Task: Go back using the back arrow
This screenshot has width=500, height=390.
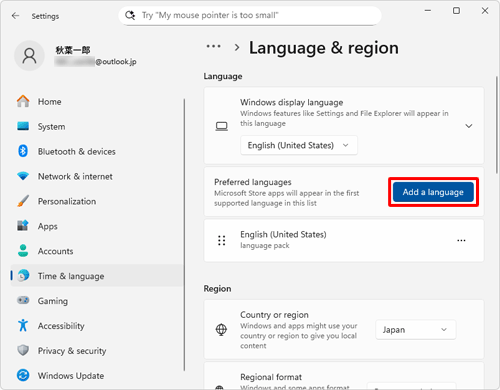Action: coord(15,16)
